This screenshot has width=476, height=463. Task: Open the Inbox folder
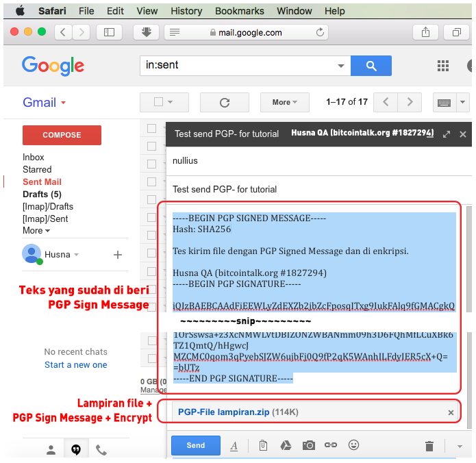34,158
